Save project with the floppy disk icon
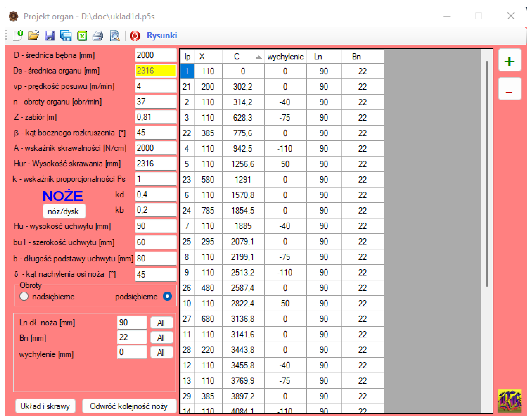This screenshot has height=420, width=532. 49,36
